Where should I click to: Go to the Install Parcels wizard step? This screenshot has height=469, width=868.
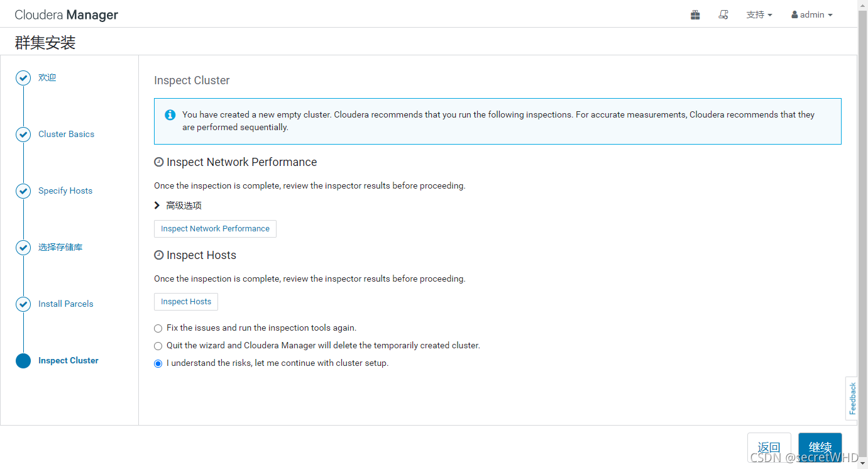point(65,304)
